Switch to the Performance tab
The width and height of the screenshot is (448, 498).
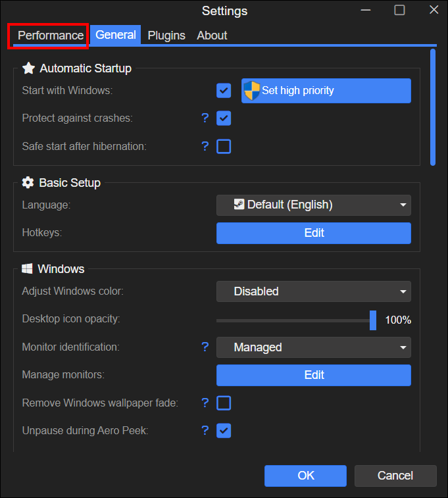(51, 36)
